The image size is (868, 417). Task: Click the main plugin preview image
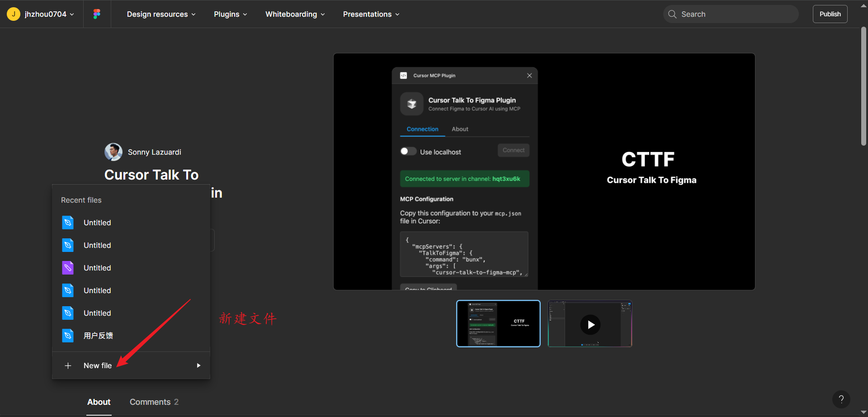(x=544, y=172)
